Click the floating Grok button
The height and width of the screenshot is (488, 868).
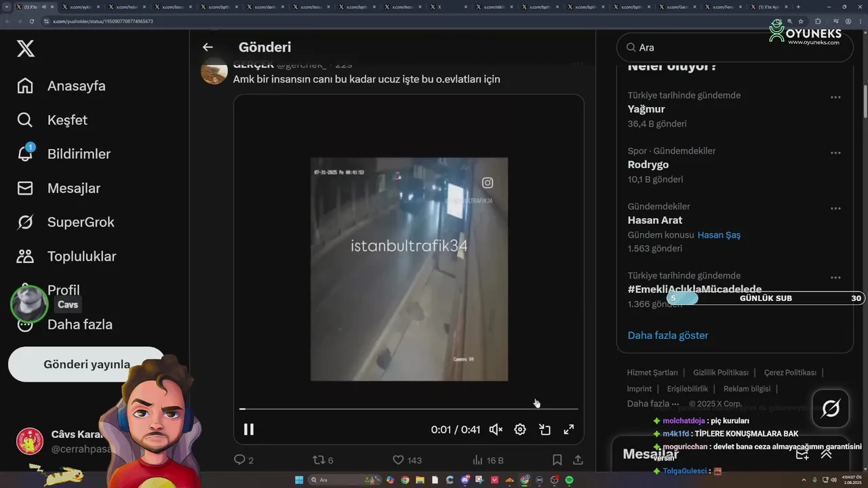pos(831,409)
